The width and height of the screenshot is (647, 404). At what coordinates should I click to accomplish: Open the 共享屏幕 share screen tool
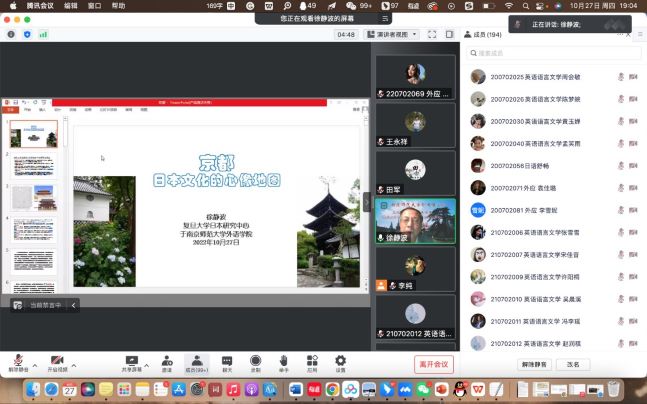coord(131,360)
